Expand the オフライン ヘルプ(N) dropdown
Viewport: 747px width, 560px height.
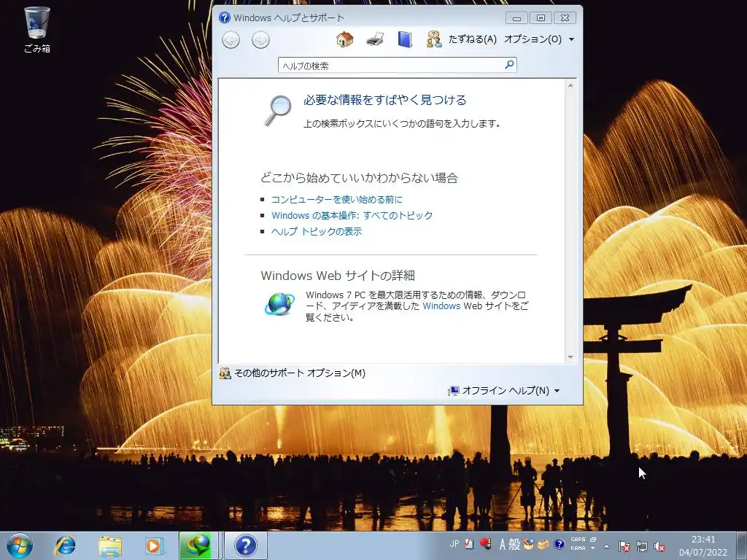pyautogui.click(x=504, y=391)
